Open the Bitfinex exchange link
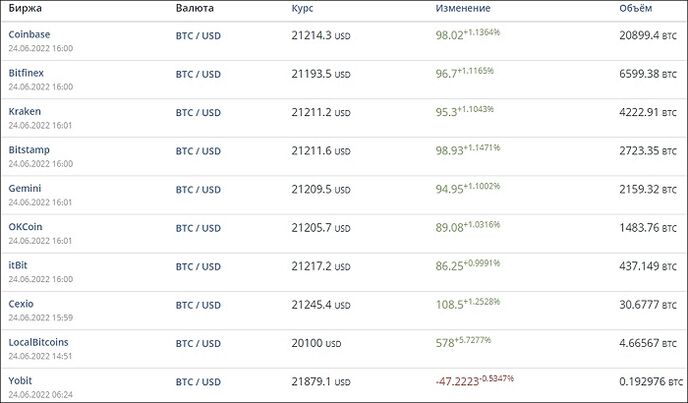The width and height of the screenshot is (688, 403). pyautogui.click(x=26, y=73)
